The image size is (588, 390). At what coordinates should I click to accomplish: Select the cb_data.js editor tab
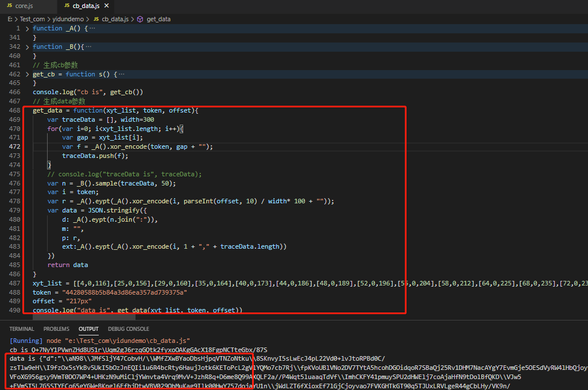click(x=86, y=6)
